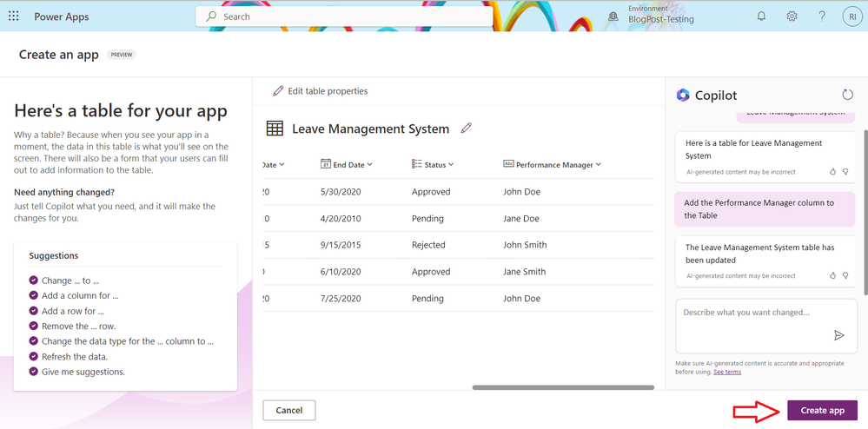Open the notifications bell
Screen dimensions: 868x429
point(761,16)
